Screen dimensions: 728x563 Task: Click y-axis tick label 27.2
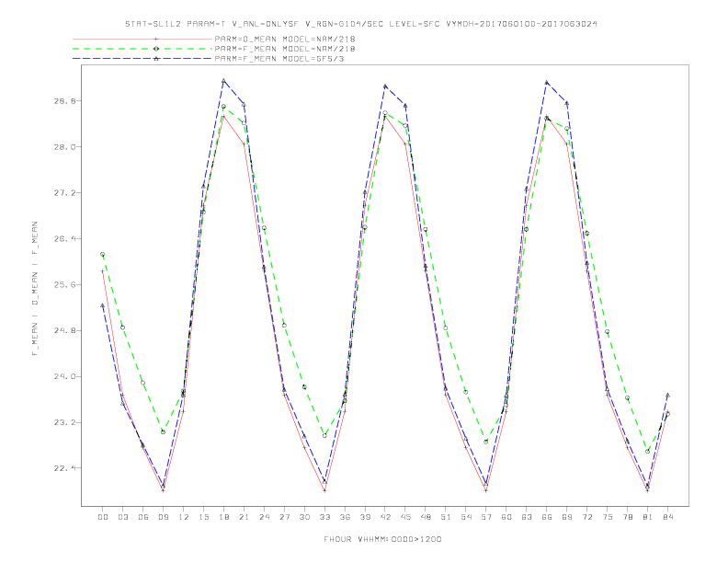click(63, 193)
